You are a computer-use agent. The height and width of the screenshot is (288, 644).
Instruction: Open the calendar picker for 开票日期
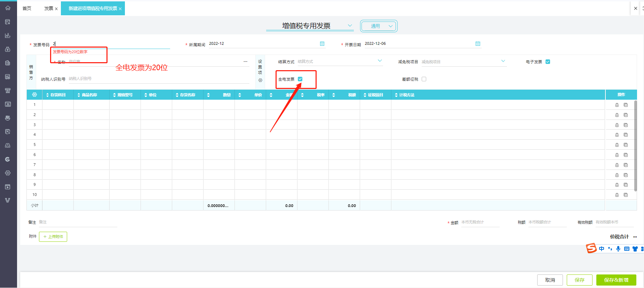(478, 44)
